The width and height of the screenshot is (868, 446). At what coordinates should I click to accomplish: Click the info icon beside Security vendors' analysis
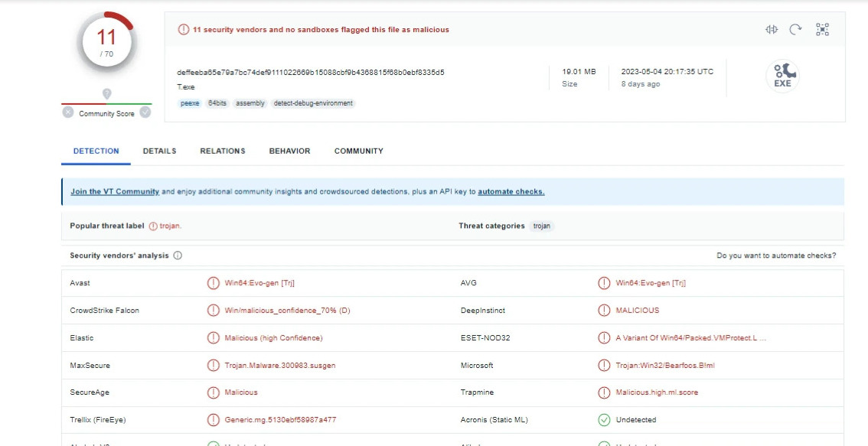point(178,256)
